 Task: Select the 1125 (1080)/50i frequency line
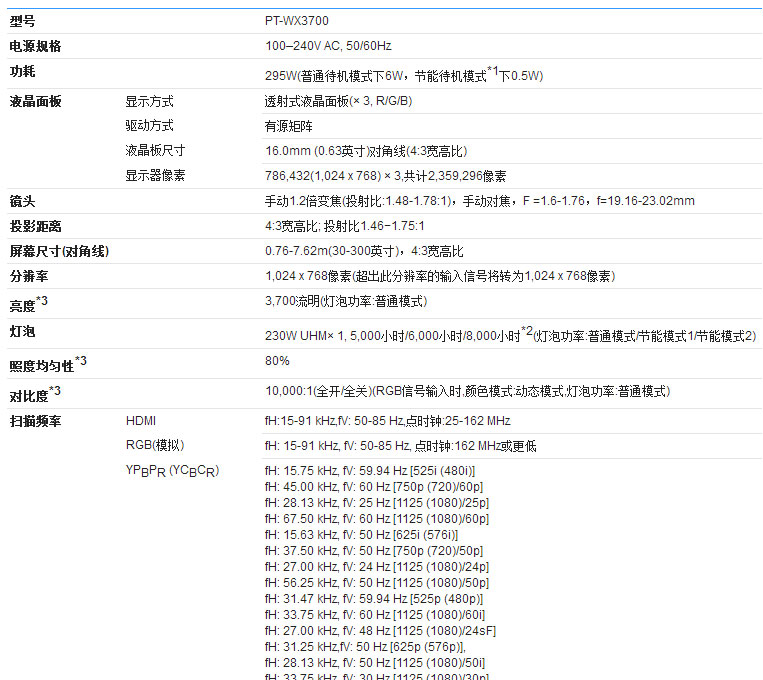(375, 663)
